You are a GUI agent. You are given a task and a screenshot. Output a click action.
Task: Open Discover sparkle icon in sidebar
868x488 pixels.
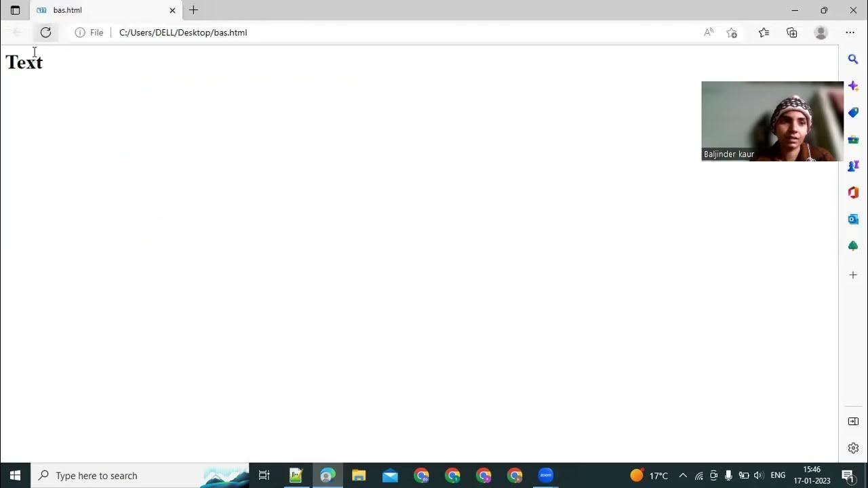click(853, 86)
